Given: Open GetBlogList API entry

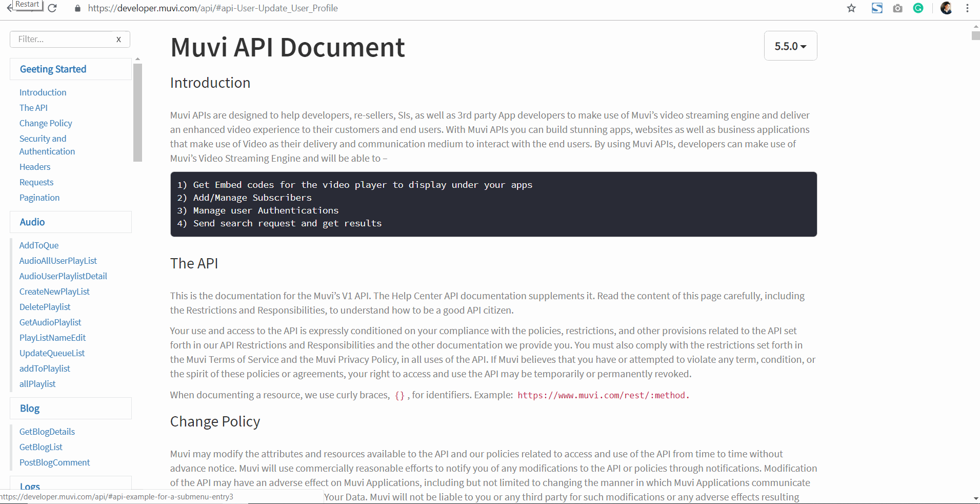Looking at the screenshot, I should (41, 447).
